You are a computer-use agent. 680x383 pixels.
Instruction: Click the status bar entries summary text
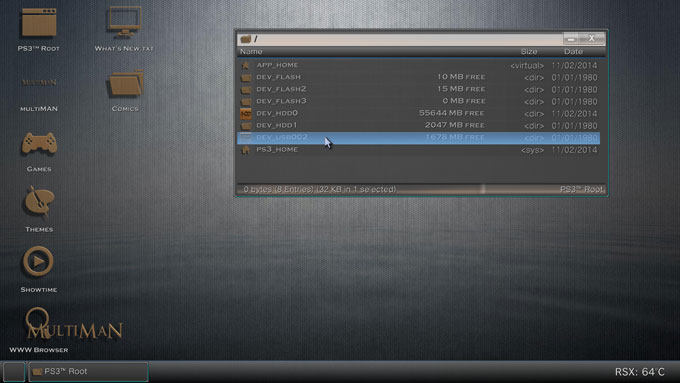pos(320,190)
